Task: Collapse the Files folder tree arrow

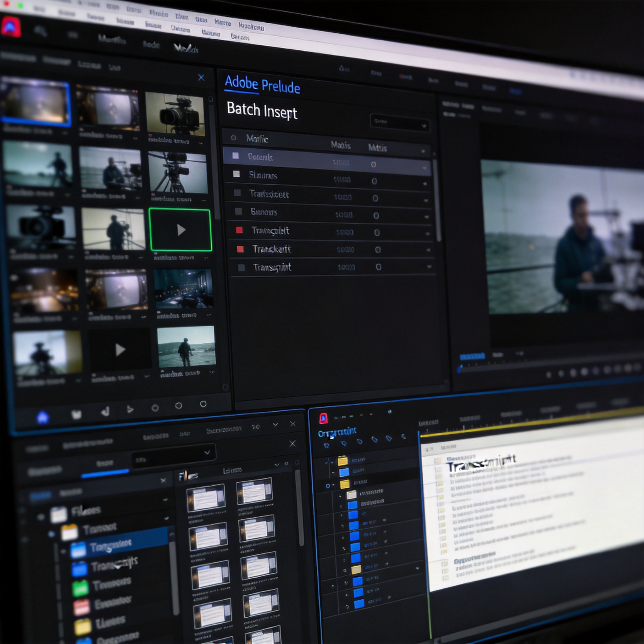Action: [x=41, y=517]
